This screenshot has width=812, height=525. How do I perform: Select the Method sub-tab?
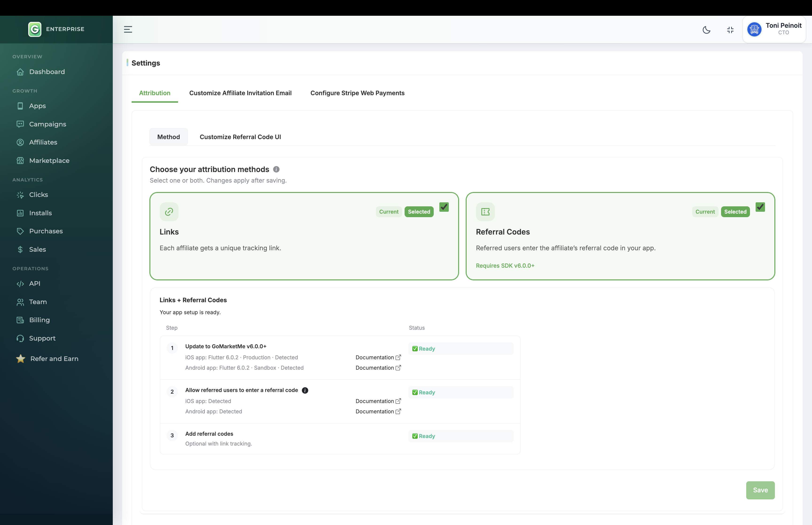[169, 137]
